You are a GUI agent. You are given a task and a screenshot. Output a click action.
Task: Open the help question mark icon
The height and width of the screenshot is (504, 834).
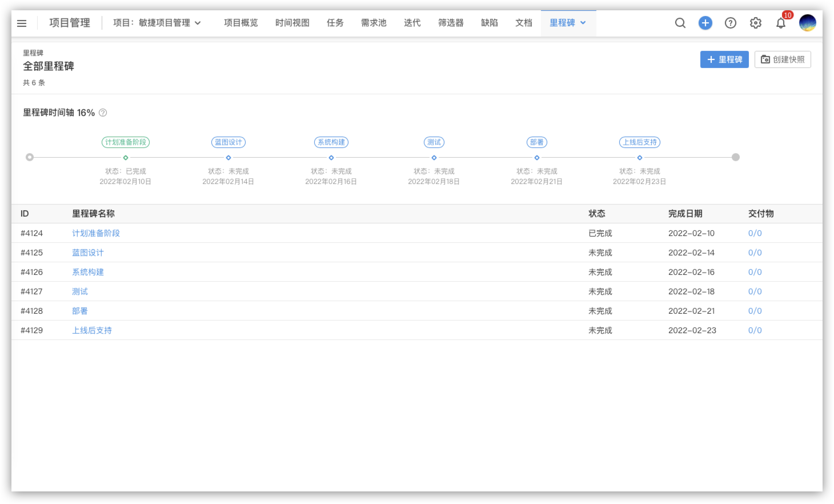click(730, 23)
